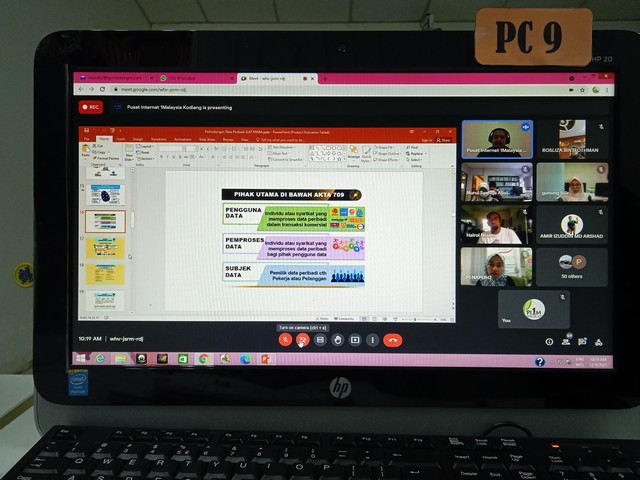
Task: Open the three-dot more options menu
Action: (372, 340)
